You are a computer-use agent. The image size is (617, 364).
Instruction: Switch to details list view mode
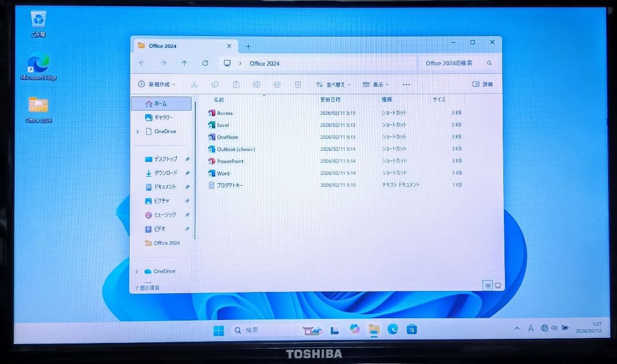point(487,286)
